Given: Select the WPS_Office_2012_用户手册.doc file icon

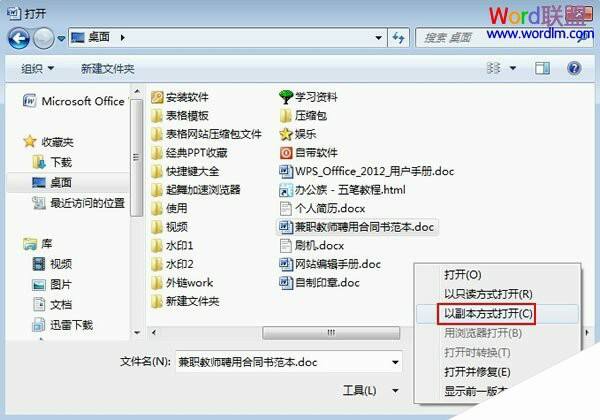Looking at the screenshot, I should tap(286, 171).
